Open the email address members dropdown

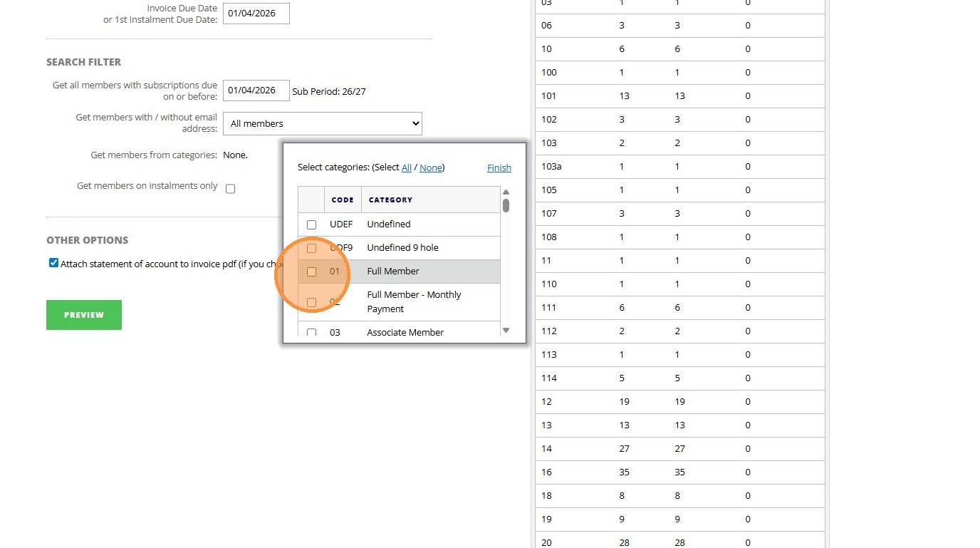click(x=322, y=123)
